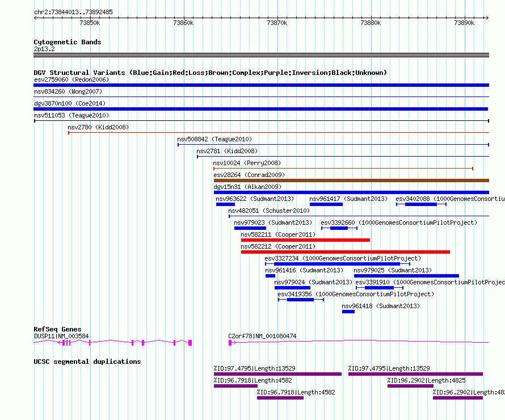Image resolution: width=505 pixels, height=420 pixels.
Task: Select the C2orf78 NM_001080474 gene label
Action: pyautogui.click(x=262, y=336)
